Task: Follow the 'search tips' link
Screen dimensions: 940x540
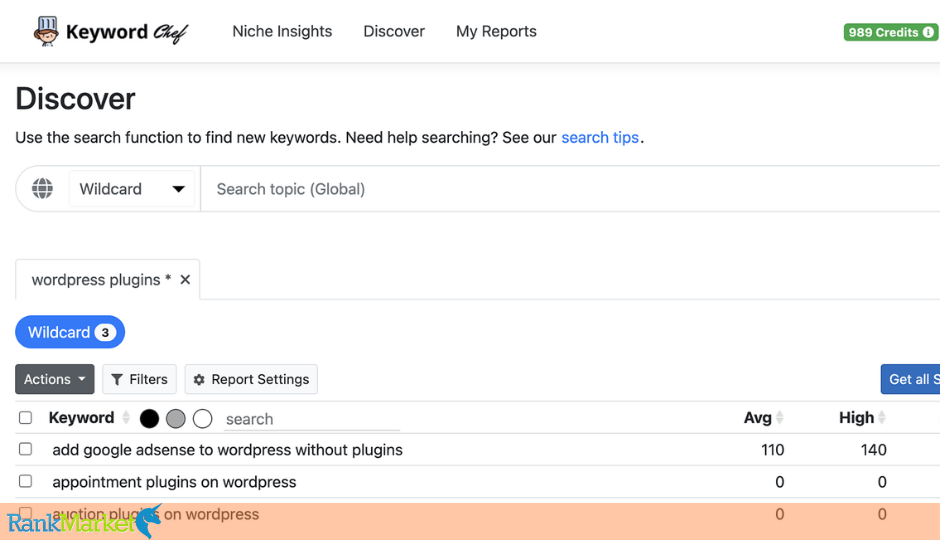Action: click(600, 137)
